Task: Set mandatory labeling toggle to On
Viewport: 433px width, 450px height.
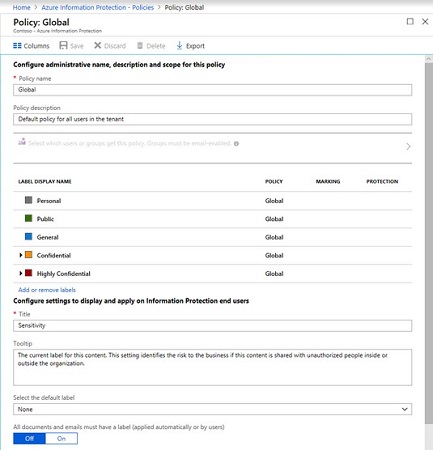Action: [x=61, y=438]
